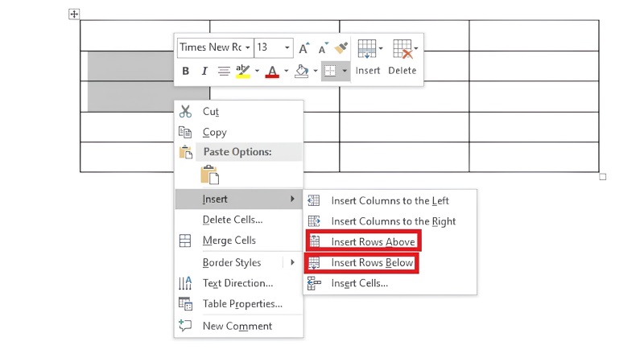Viewport: 644px width, 362px height.
Task: Choose New Comment from context menu
Action: coord(239,326)
